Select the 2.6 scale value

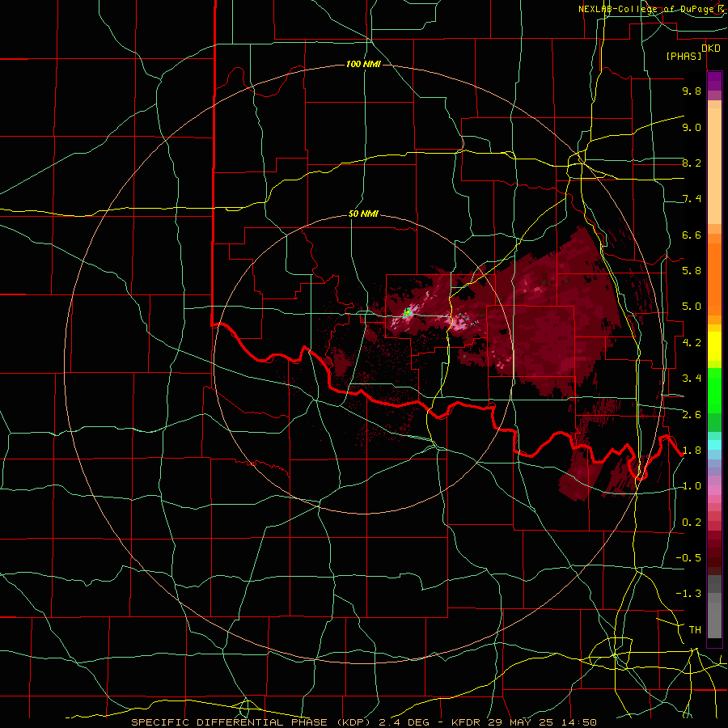[x=692, y=415]
